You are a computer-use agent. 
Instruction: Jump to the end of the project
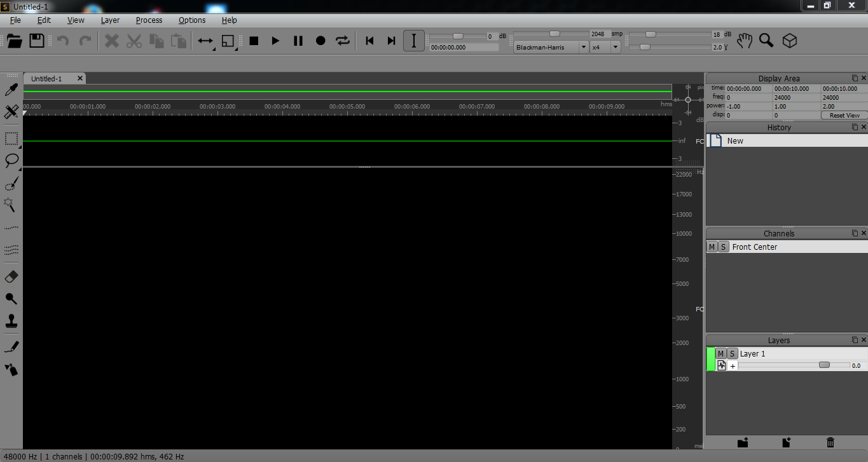(x=392, y=41)
